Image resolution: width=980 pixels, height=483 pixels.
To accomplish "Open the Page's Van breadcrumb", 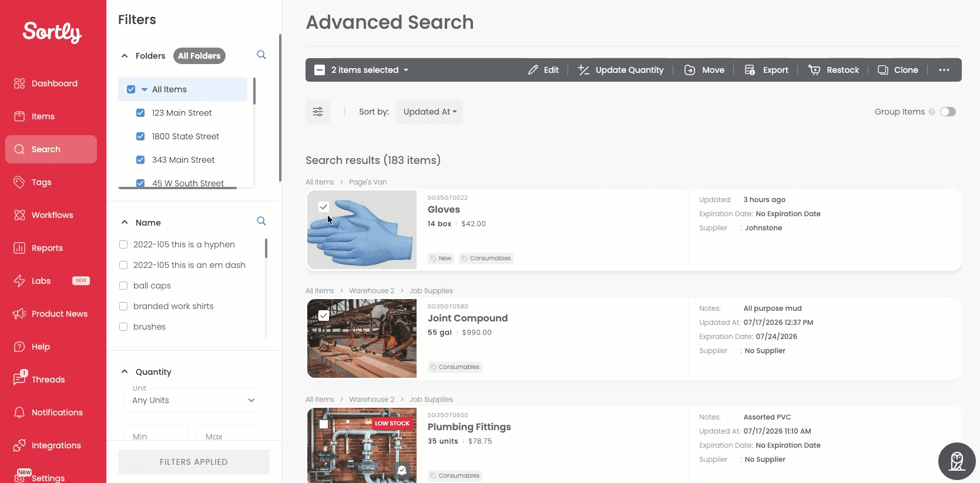I will click(368, 182).
